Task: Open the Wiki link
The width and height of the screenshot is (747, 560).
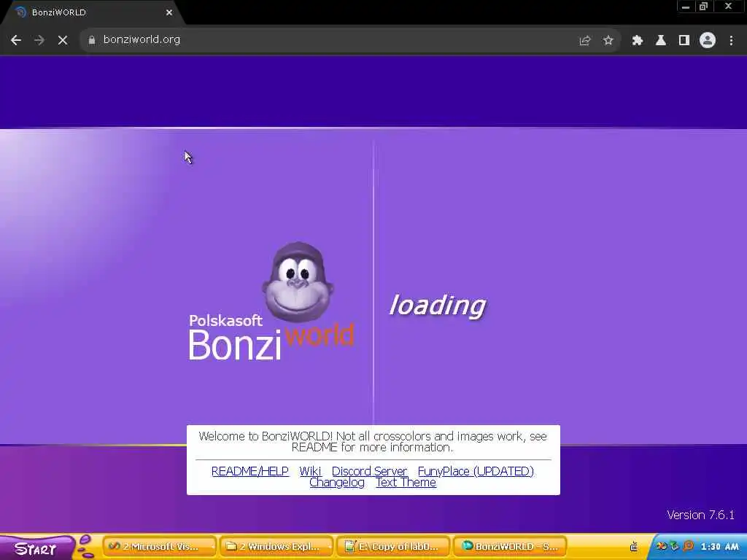Action: 310,471
